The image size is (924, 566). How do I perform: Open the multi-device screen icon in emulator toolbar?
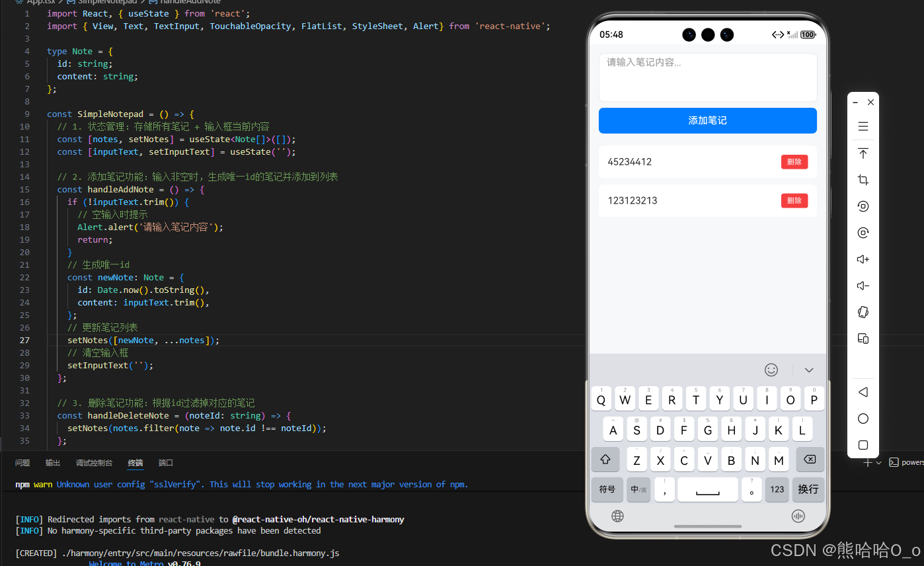[x=863, y=339]
